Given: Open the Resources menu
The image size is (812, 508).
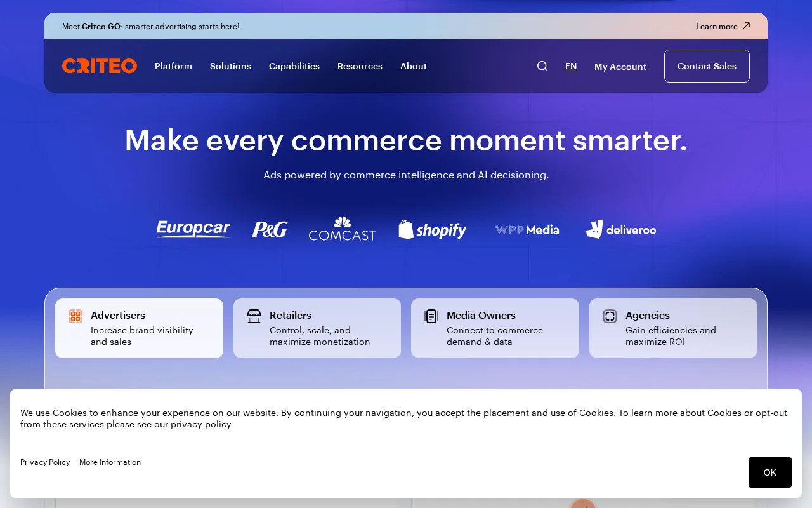Looking at the screenshot, I should pos(360,66).
